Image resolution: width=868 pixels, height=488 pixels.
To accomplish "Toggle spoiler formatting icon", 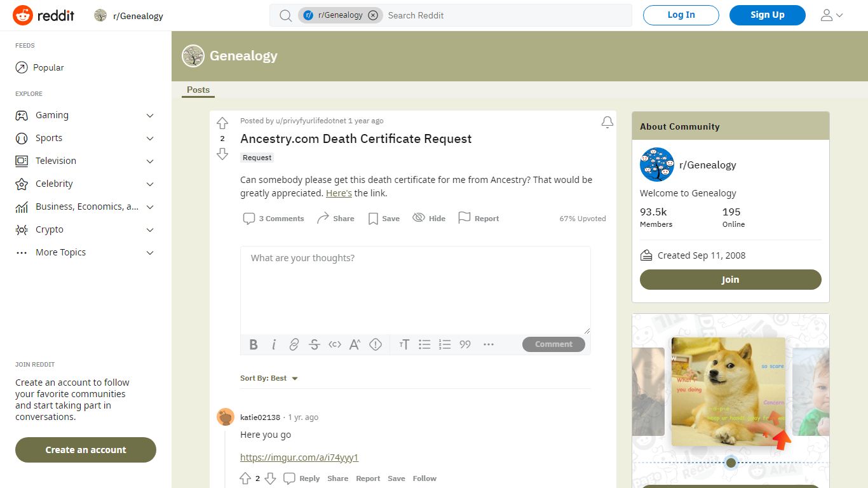I will (376, 344).
